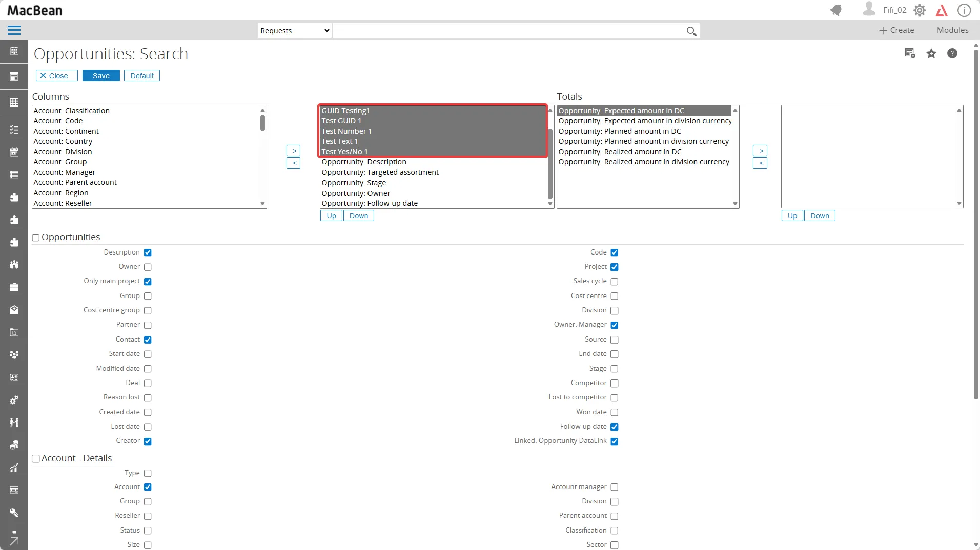Screen dimensions: 980x550
Task: Uncheck the Only main project checkbox
Action: (x=148, y=282)
